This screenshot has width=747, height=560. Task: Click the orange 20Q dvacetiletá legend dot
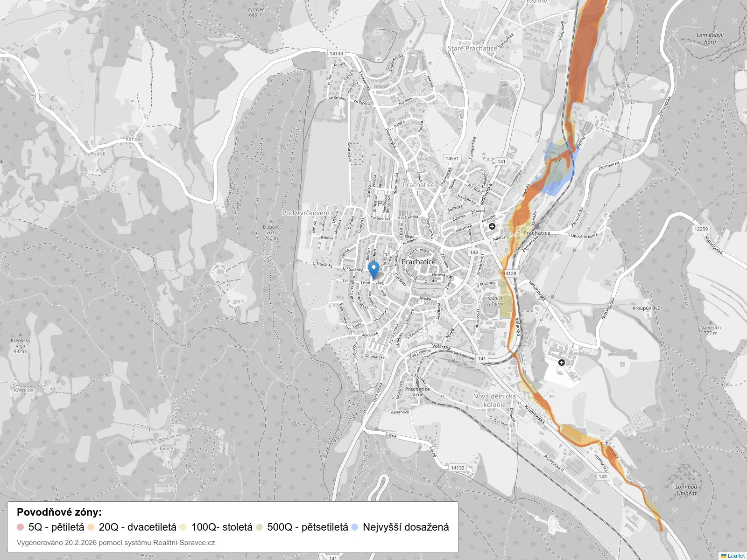click(91, 527)
